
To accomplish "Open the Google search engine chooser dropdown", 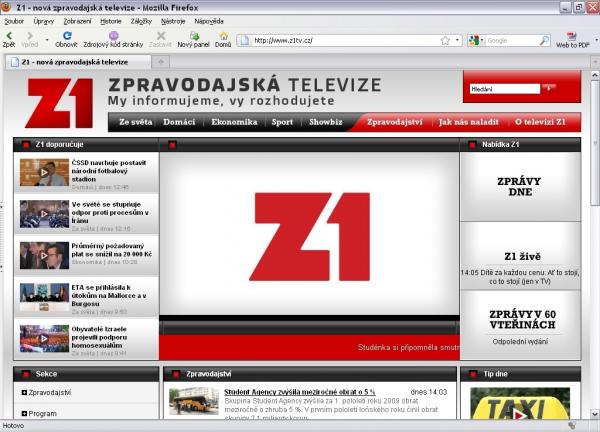I will click(476, 40).
